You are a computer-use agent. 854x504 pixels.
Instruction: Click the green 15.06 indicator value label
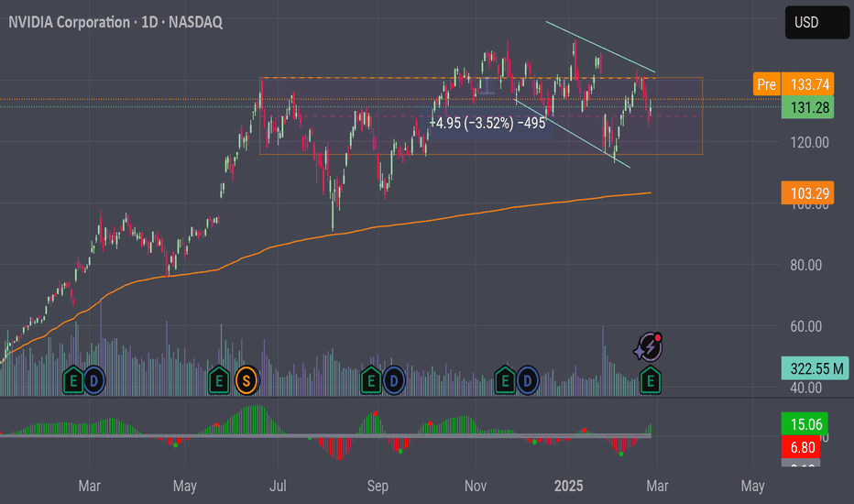pos(805,424)
